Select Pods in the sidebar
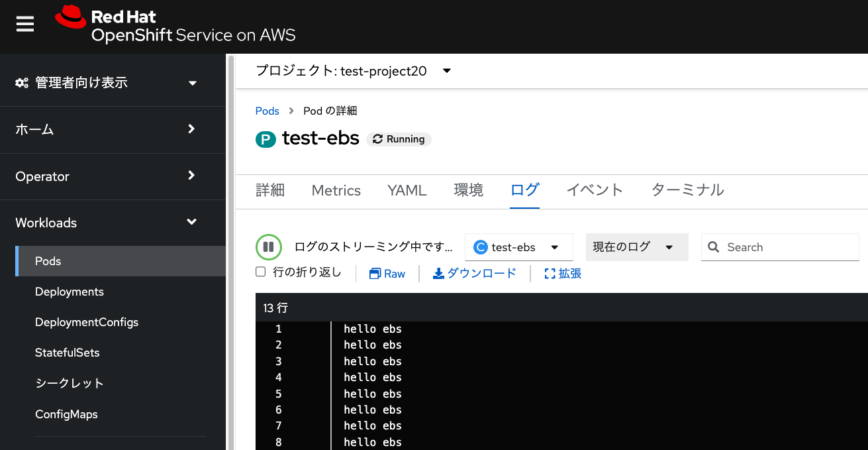The height and width of the screenshot is (450, 868). point(121,261)
